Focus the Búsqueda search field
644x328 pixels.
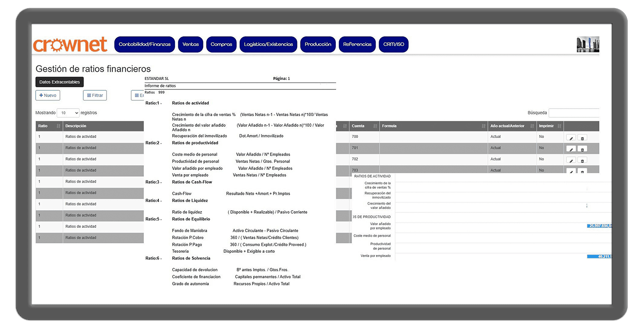574,113
